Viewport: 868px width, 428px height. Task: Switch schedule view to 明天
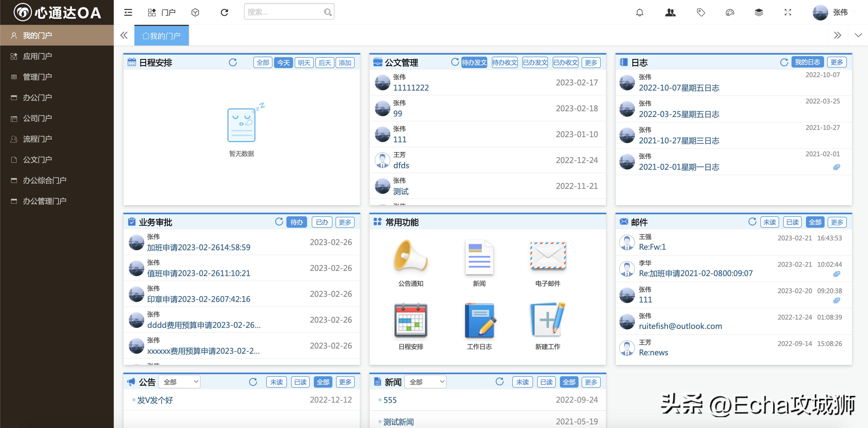(304, 62)
